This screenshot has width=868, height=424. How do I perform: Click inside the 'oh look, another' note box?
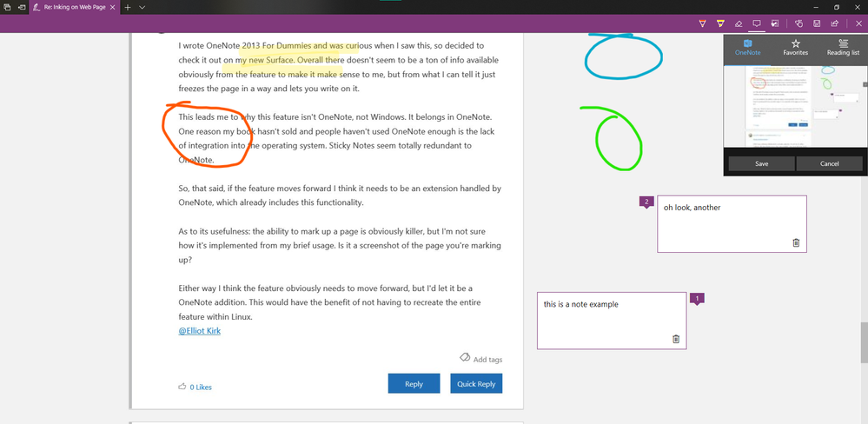point(732,223)
